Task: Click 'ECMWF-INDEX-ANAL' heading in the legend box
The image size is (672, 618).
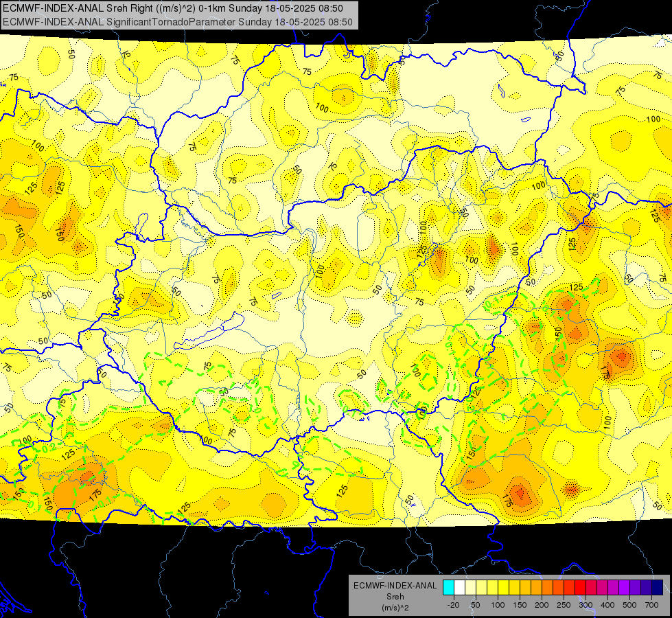Action: pyautogui.click(x=395, y=586)
